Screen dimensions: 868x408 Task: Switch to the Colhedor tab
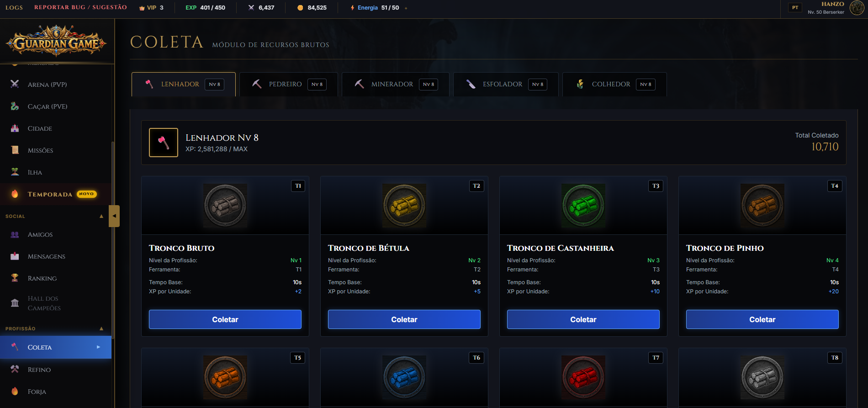coord(614,84)
